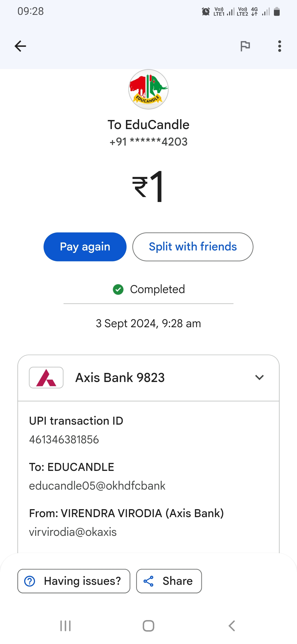Tap the question mark help icon

[x=30, y=581]
